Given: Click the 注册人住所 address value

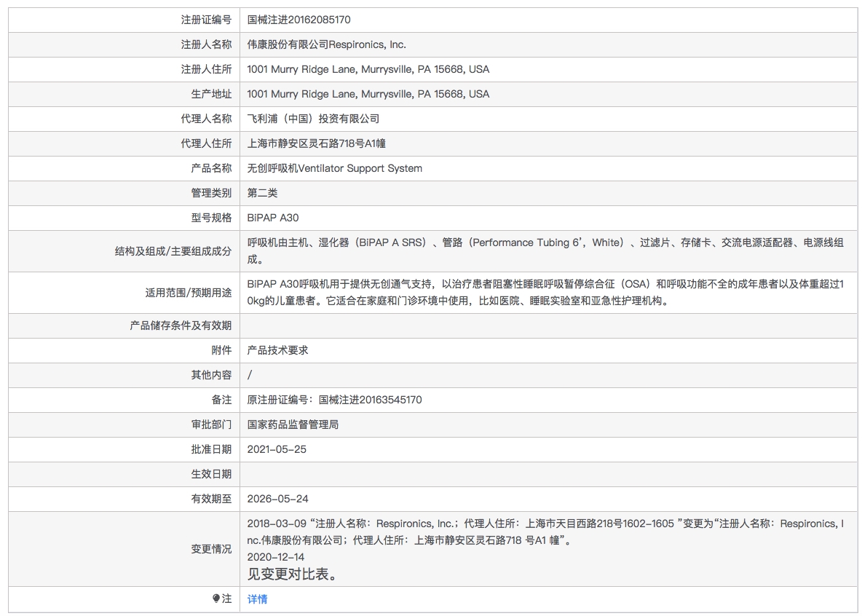Looking at the screenshot, I should pyautogui.click(x=368, y=69).
